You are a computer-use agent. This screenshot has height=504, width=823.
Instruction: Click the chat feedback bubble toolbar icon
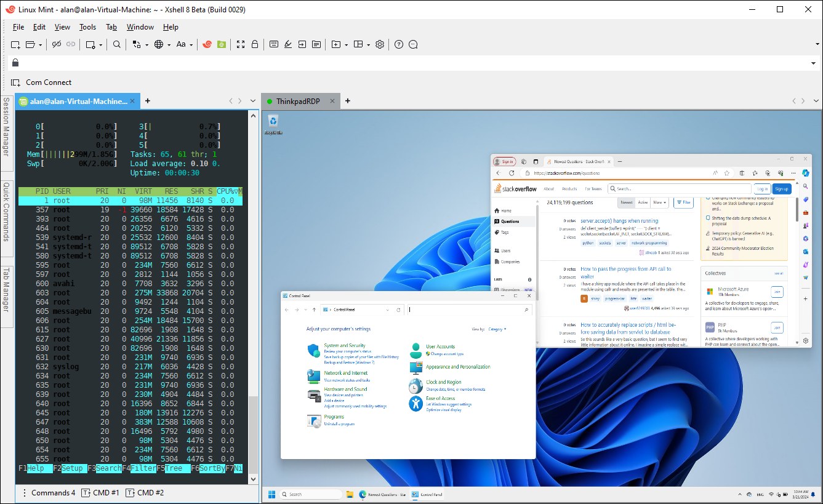pos(414,44)
